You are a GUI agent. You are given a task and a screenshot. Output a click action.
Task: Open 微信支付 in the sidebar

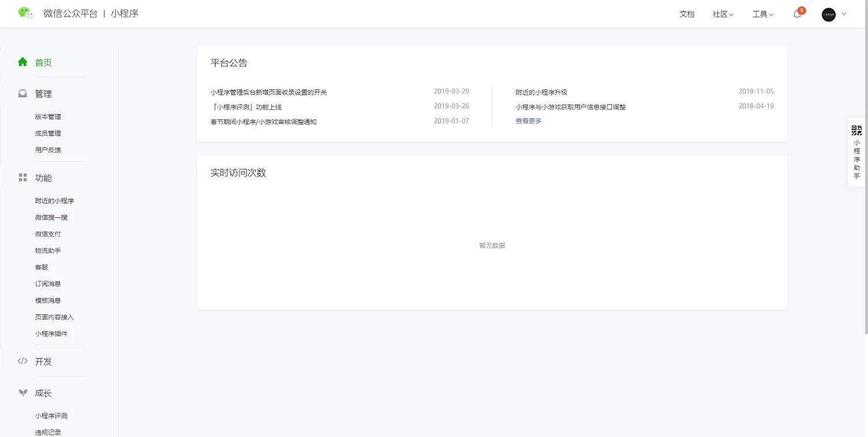(48, 234)
